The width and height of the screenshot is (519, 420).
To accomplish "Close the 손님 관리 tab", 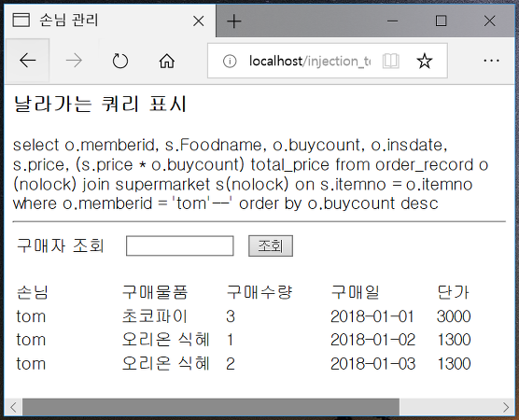I will [x=198, y=21].
